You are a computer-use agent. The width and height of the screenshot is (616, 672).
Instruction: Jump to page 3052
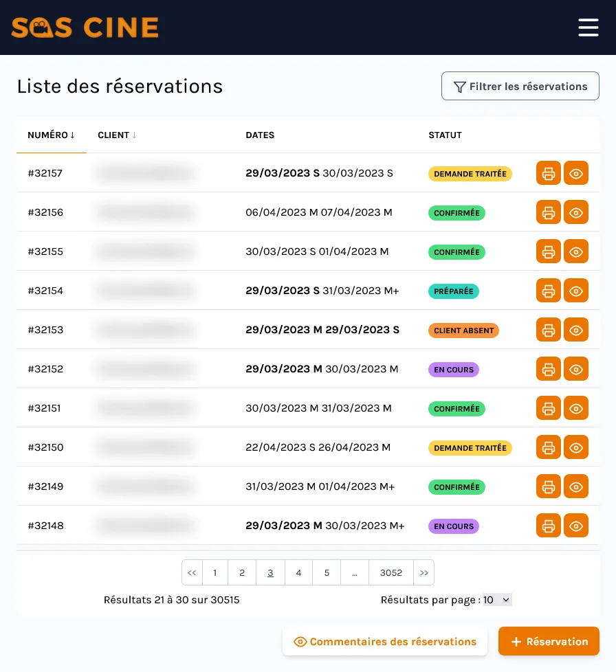point(391,572)
